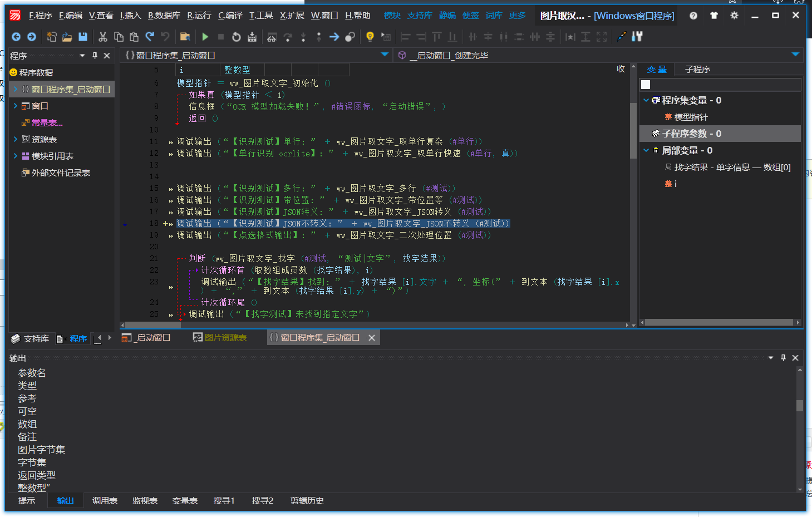Viewport: 812px width, 517px height.
Task: Click the green Run program icon
Action: [x=205, y=37]
